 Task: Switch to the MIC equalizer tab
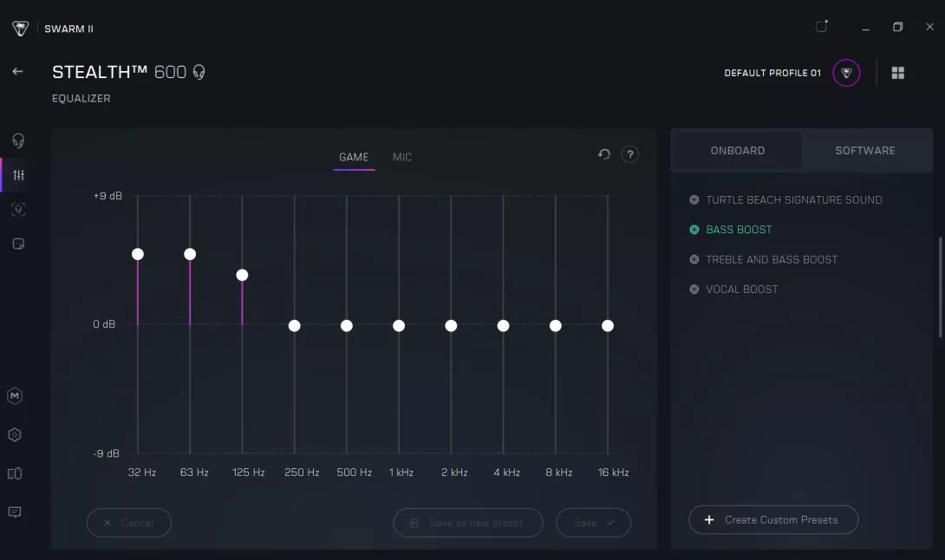point(402,157)
